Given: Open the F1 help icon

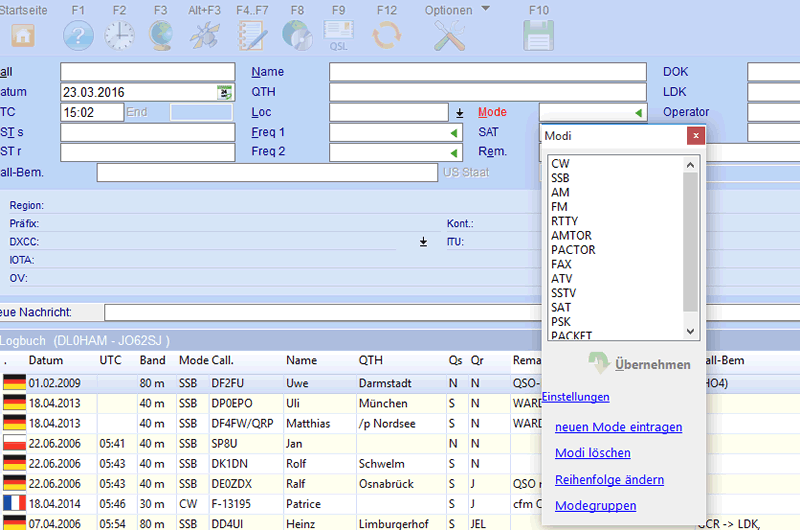Looking at the screenshot, I should tap(78, 36).
